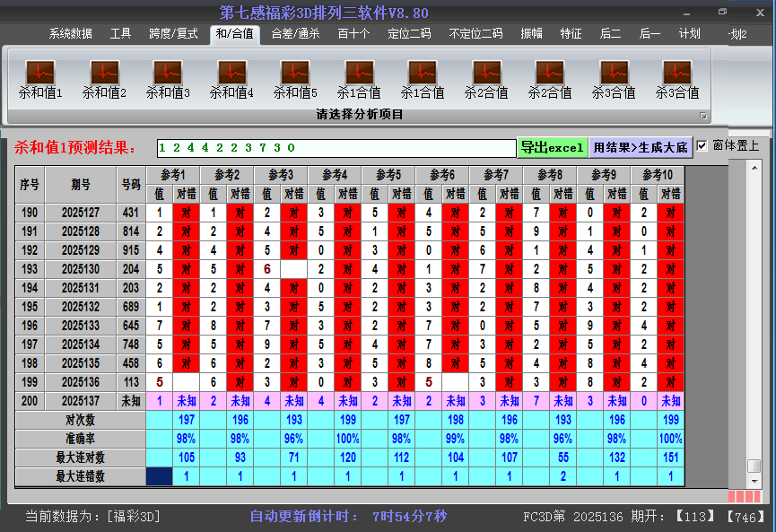Open the 杀和值2 analysis icon
Image resolution: width=776 pixels, height=532 pixels.
tap(104, 79)
